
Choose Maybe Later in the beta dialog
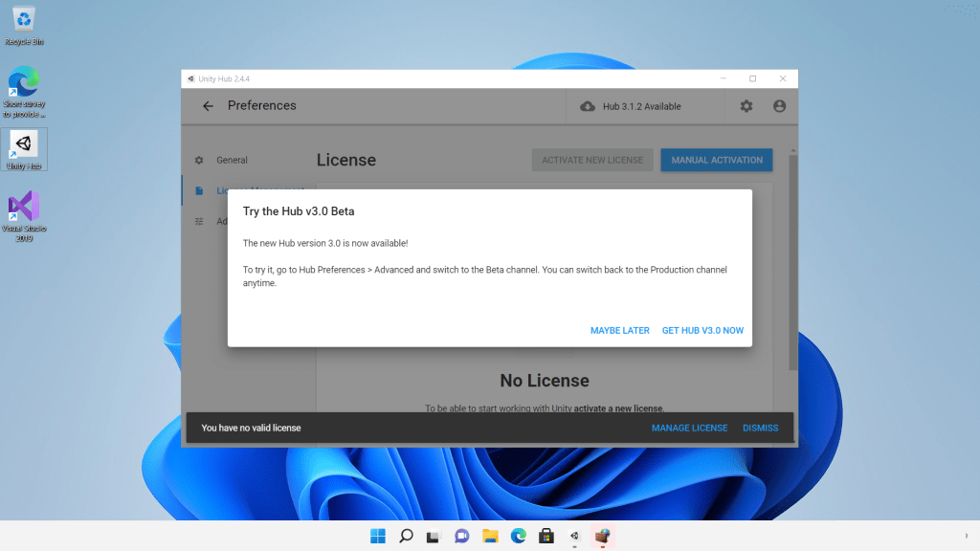[619, 330]
